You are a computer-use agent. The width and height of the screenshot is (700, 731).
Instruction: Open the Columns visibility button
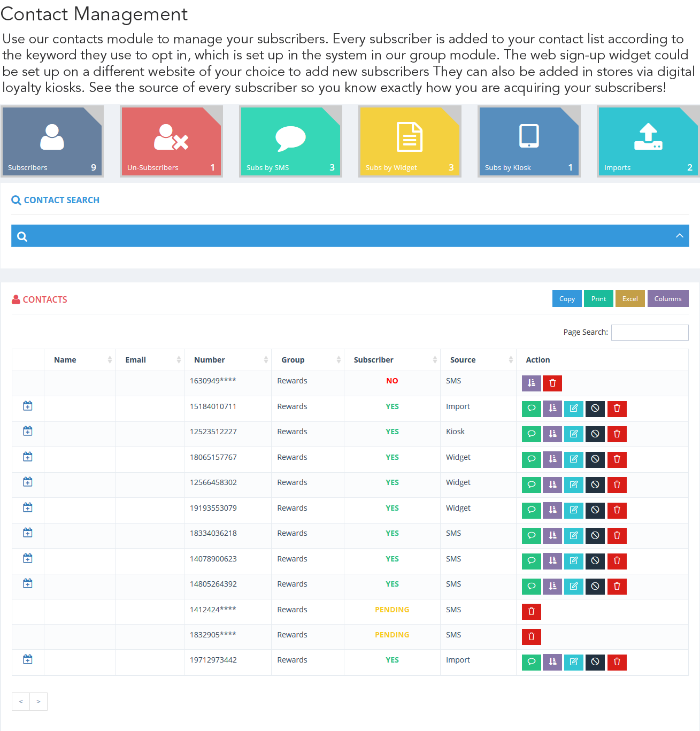click(667, 298)
